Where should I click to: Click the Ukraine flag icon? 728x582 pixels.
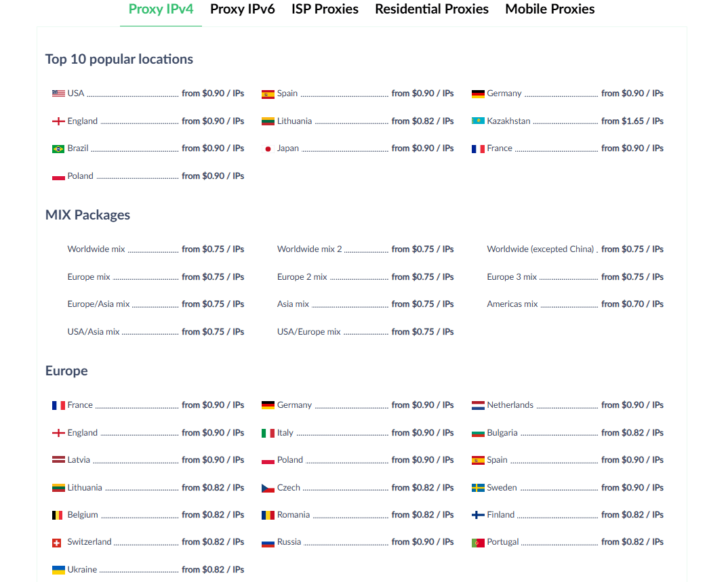58,570
